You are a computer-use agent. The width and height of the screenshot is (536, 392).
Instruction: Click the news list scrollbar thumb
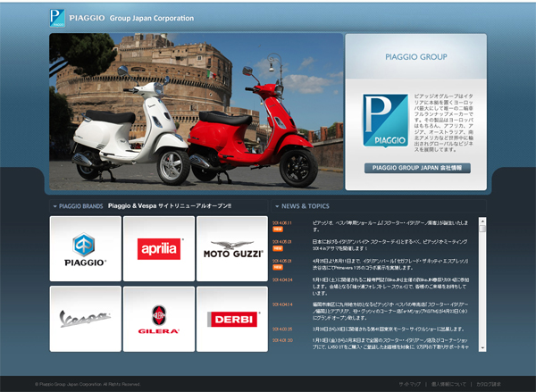[482, 229]
